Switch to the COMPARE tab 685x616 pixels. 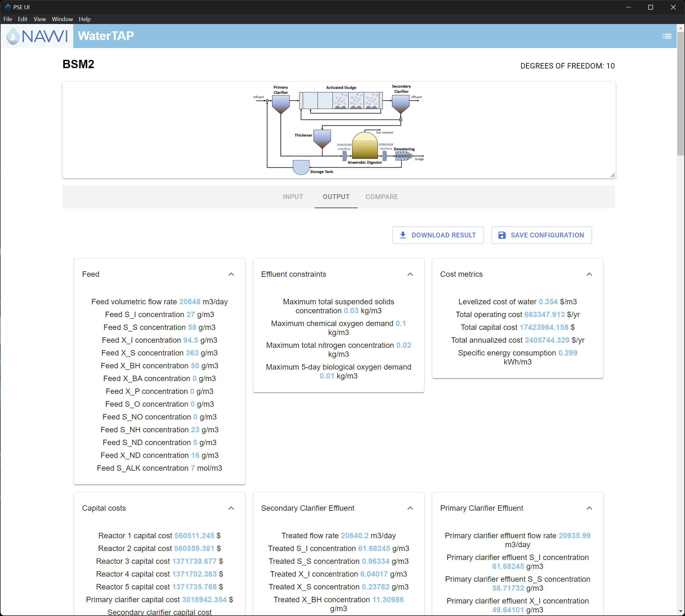pyautogui.click(x=382, y=197)
